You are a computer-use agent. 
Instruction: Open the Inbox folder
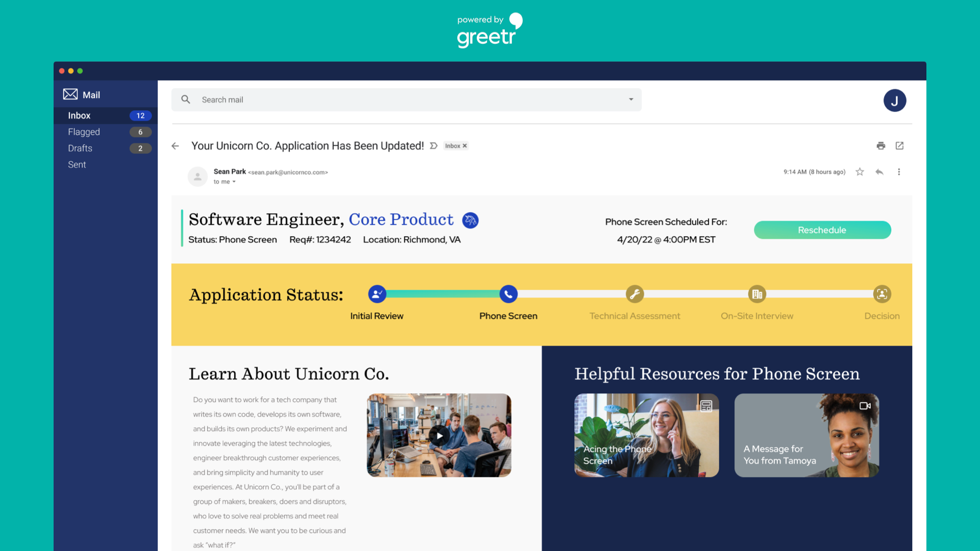click(x=106, y=116)
